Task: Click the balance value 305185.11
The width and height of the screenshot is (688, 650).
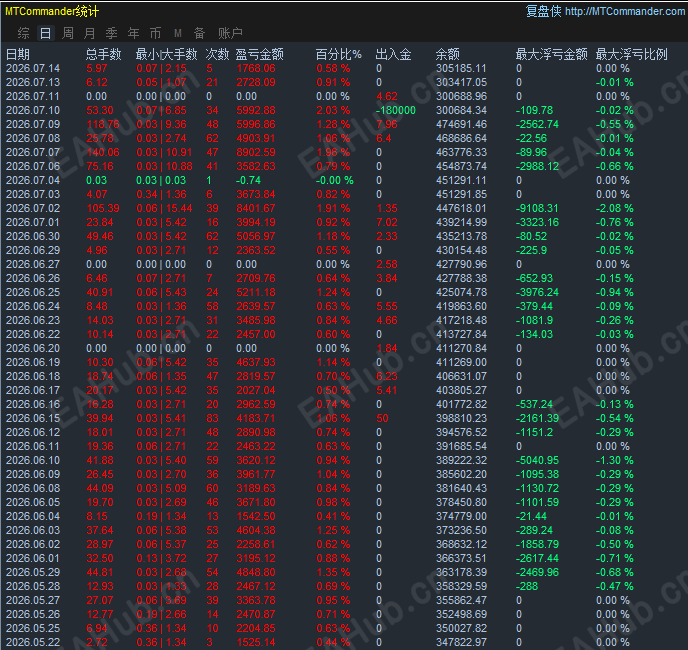Action: 461,68
